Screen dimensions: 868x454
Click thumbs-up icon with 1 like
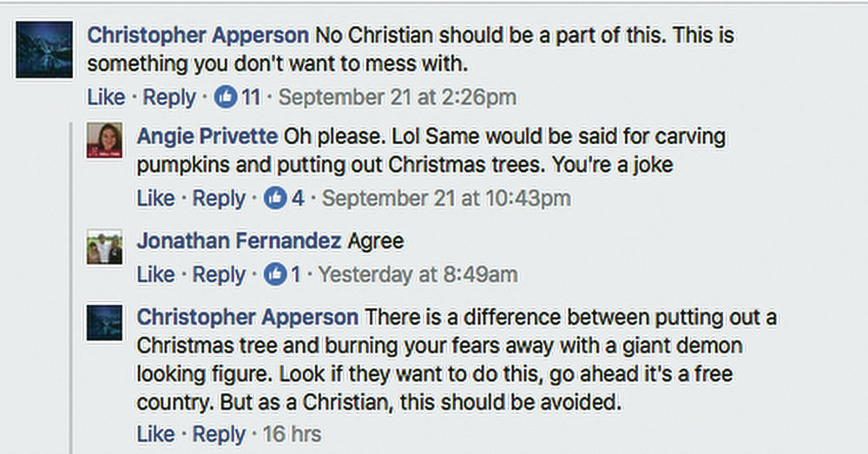coord(275,275)
